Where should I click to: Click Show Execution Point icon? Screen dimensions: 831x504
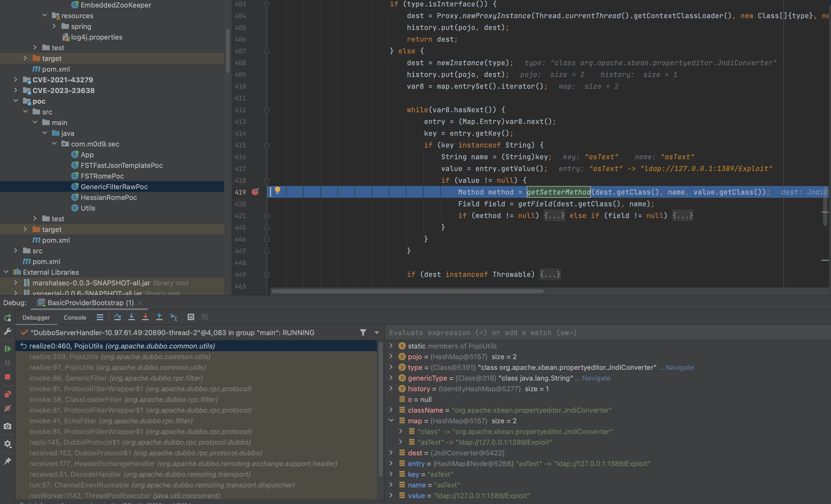(100, 317)
